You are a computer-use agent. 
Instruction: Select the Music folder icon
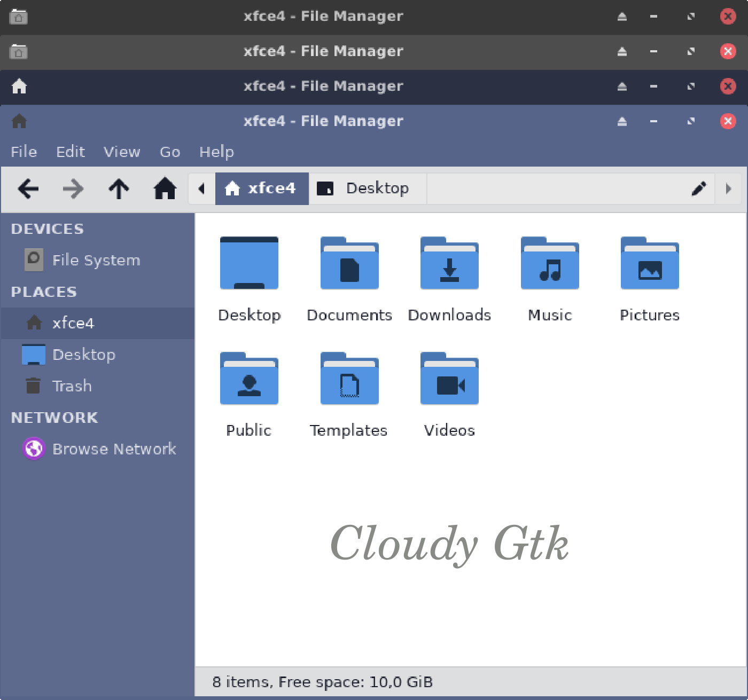point(550,263)
